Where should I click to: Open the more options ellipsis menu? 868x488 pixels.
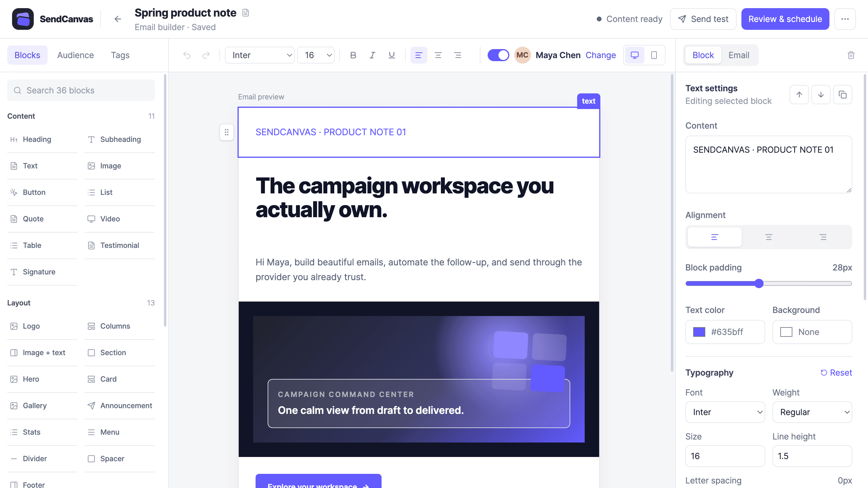point(845,19)
